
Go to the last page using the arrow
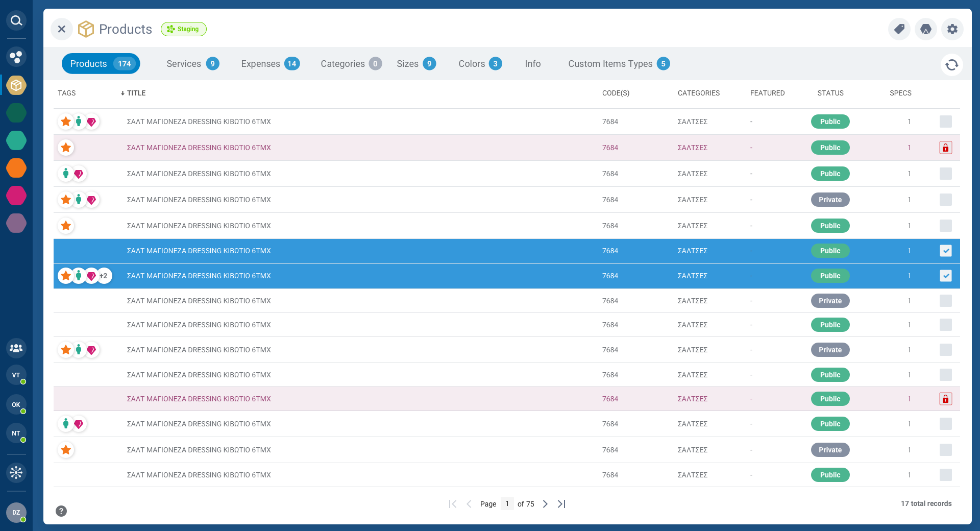coord(561,504)
